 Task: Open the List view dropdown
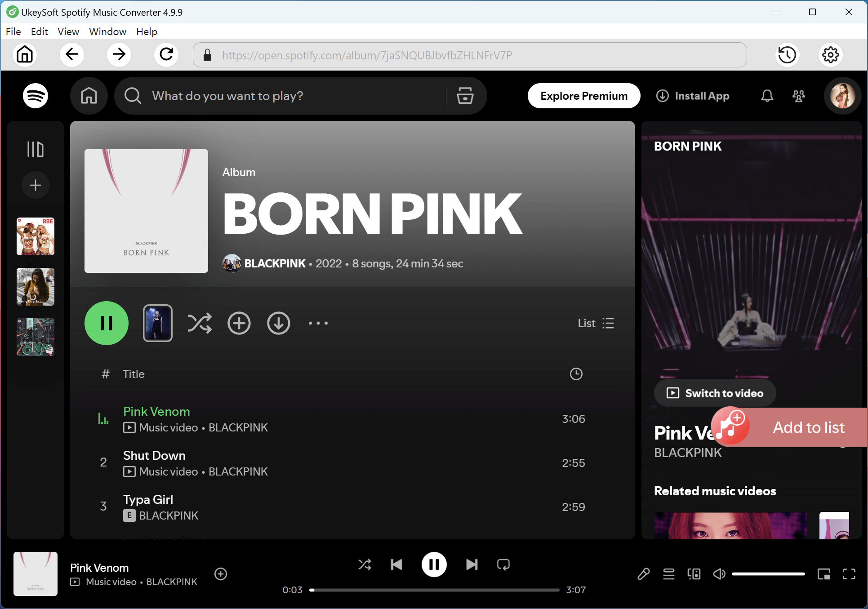pyautogui.click(x=595, y=323)
